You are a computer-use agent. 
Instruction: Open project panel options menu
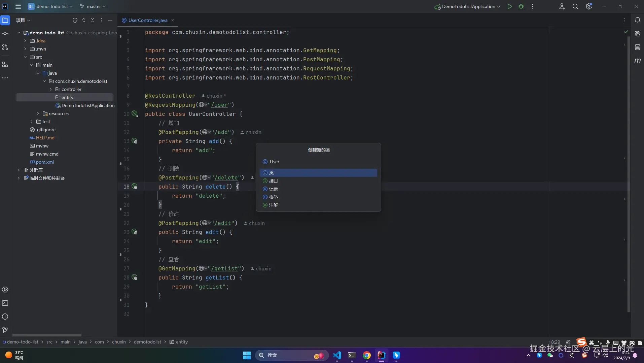tap(101, 20)
